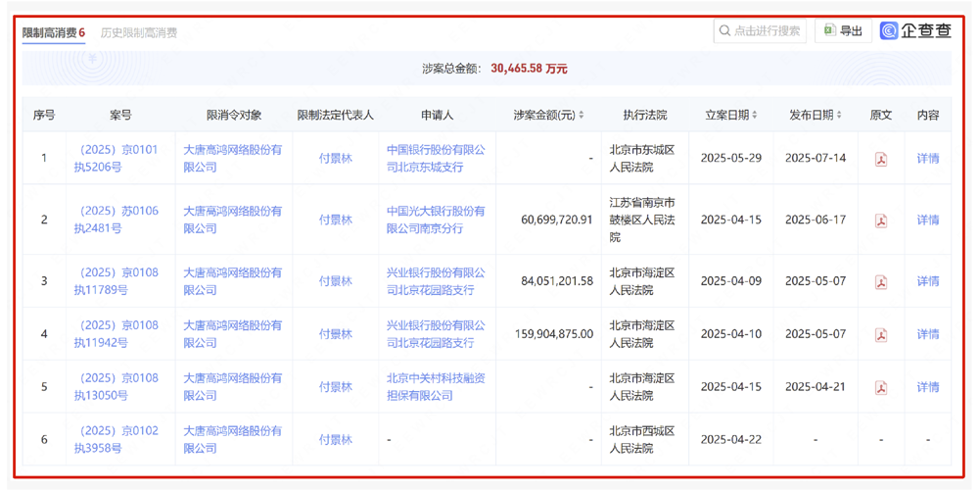980x490 pixels.
Task: Open the PDF original for case 苏0106执2481号
Action: click(x=880, y=220)
